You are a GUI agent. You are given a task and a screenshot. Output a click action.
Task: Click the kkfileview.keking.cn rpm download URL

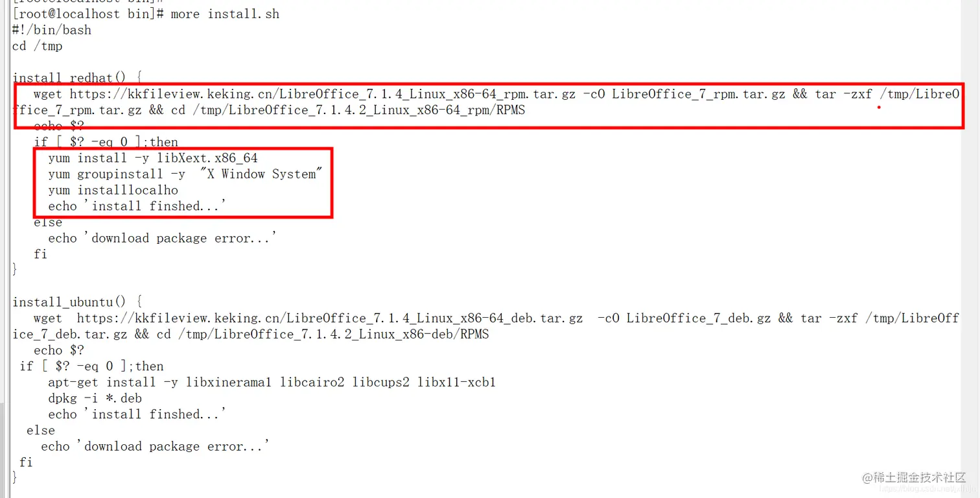[x=322, y=94]
